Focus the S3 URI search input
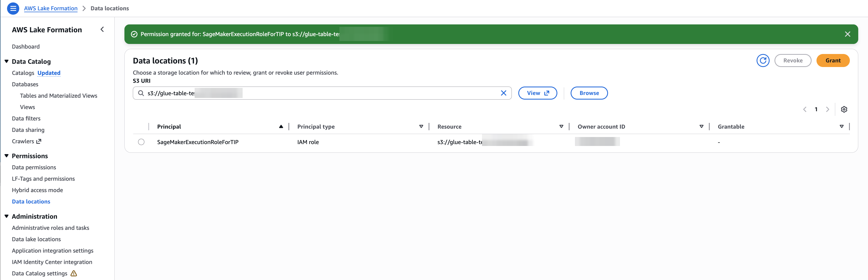 click(x=322, y=93)
